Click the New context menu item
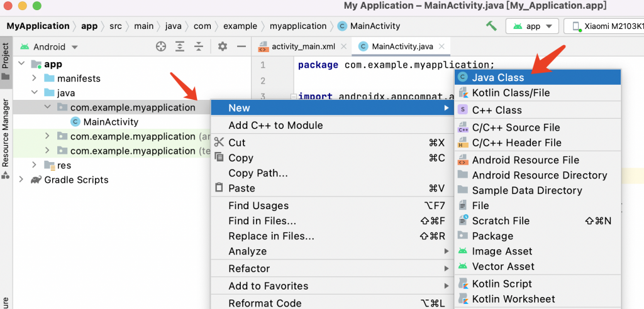The width and height of the screenshot is (644, 309). pyautogui.click(x=332, y=108)
